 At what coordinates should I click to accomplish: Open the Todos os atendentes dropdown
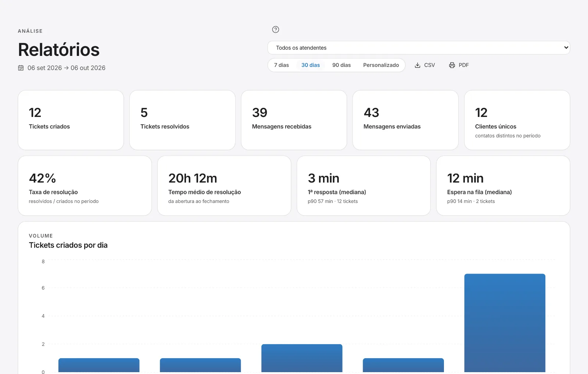pos(419,48)
